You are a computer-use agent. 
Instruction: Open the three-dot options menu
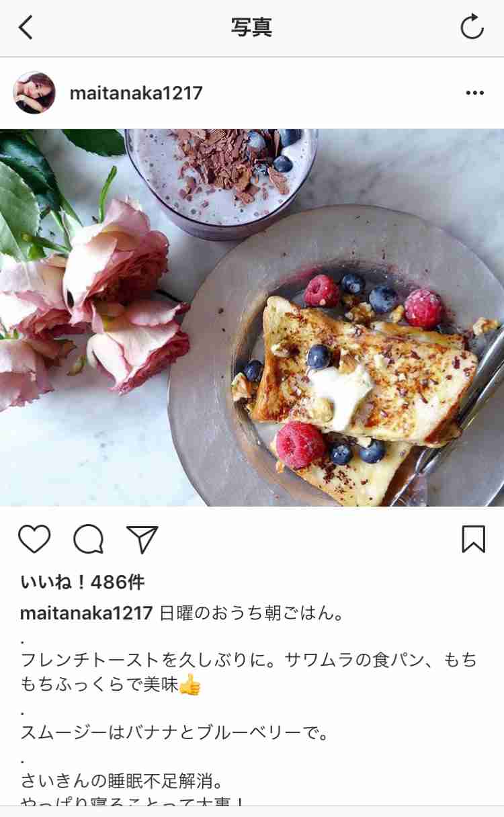(x=474, y=93)
